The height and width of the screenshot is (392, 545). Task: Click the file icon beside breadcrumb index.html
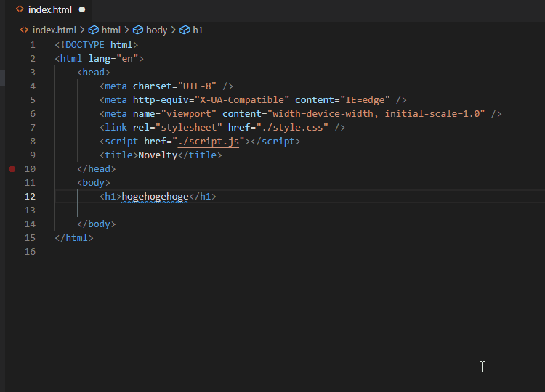[24, 30]
